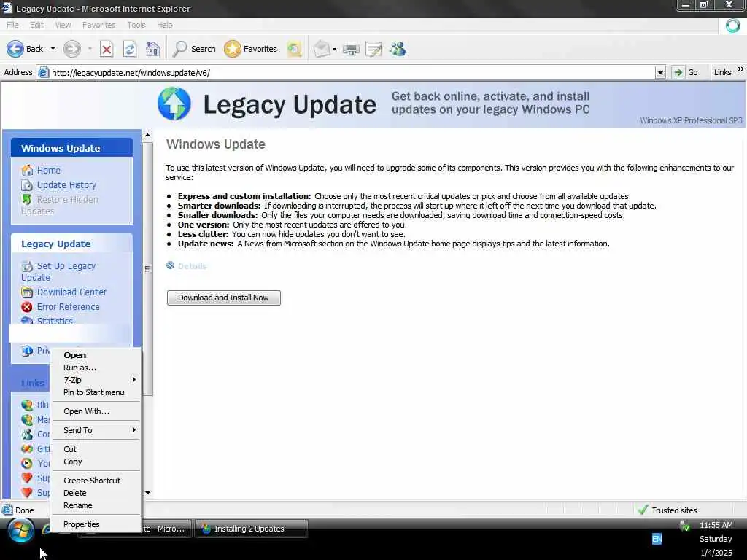Click Restore Hidden Updates shield icon
The width and height of the screenshot is (747, 560).
(27, 200)
